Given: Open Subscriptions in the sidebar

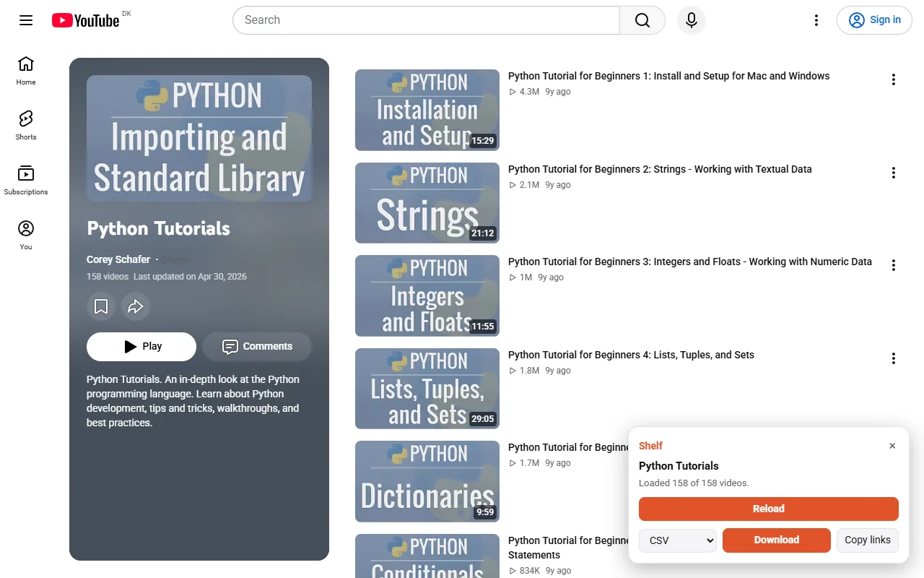Looking at the screenshot, I should coord(26,181).
